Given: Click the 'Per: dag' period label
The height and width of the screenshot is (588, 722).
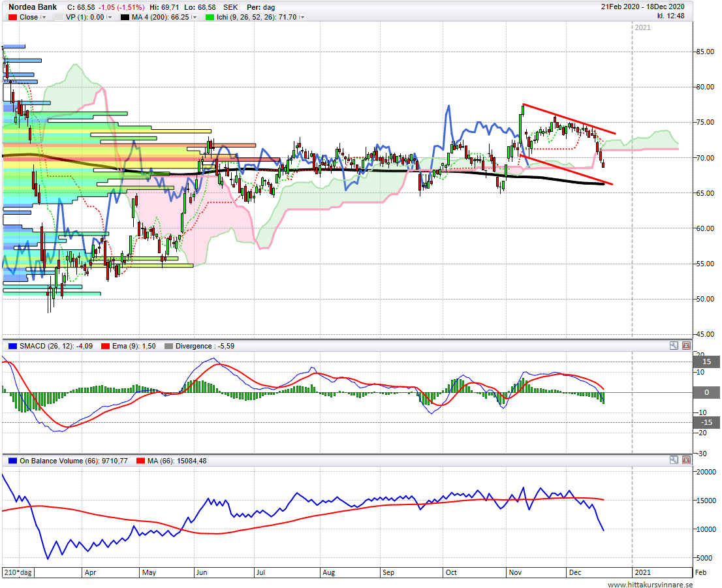Looking at the screenshot, I should pyautogui.click(x=260, y=7).
